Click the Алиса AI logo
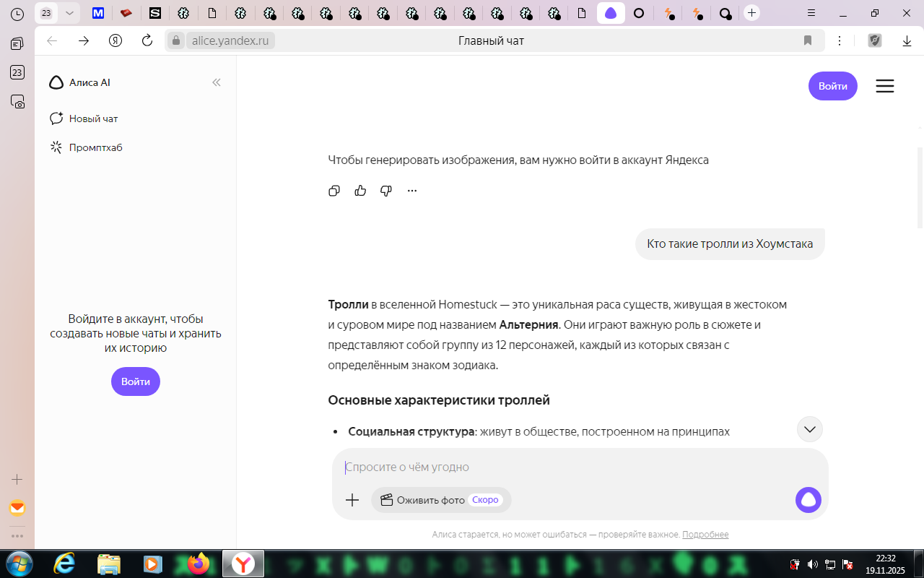The width and height of the screenshot is (924, 578). point(79,82)
